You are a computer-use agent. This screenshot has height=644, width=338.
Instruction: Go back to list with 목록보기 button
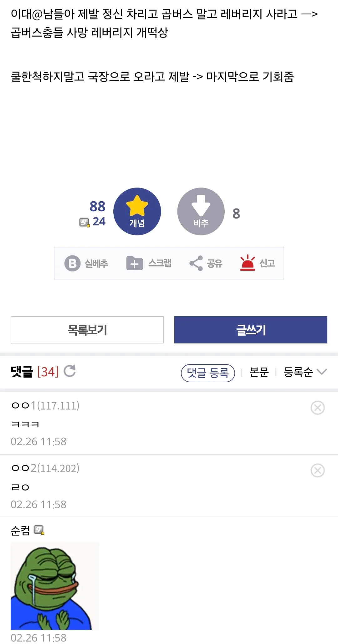click(87, 330)
